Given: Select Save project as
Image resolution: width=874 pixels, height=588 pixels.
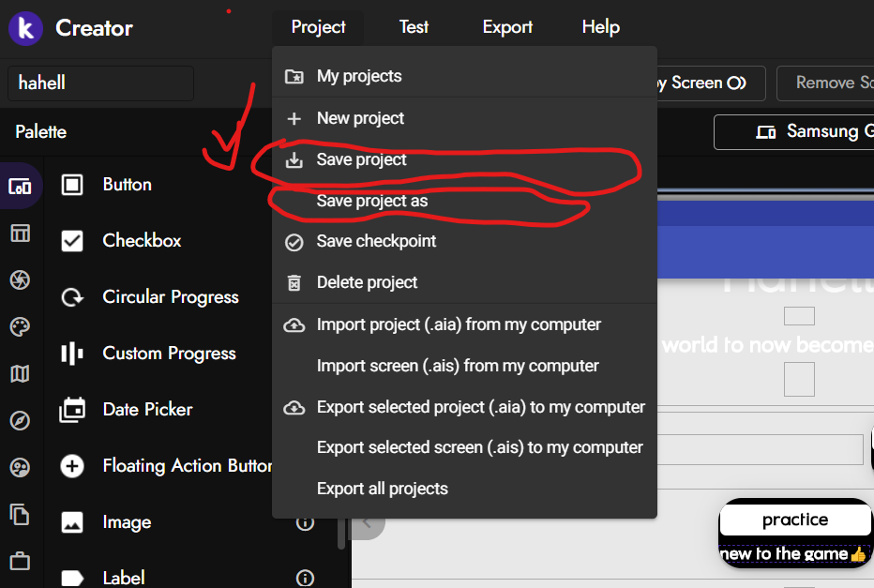Looking at the screenshot, I should [464, 201].
